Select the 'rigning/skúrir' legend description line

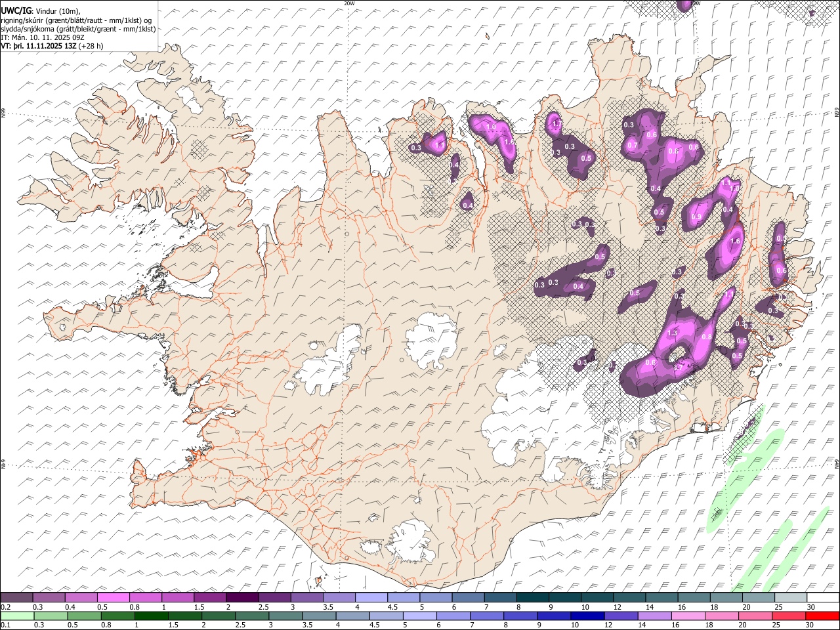[76, 20]
